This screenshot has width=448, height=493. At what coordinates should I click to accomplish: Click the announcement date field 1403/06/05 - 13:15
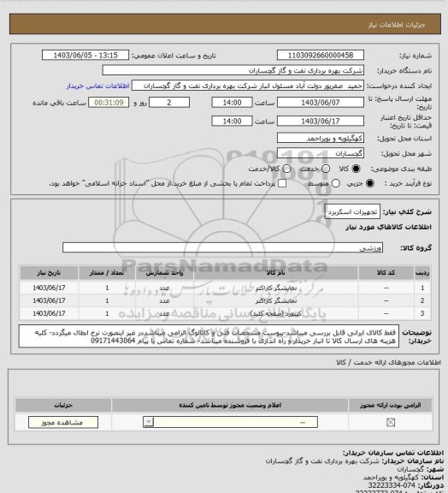pos(85,55)
